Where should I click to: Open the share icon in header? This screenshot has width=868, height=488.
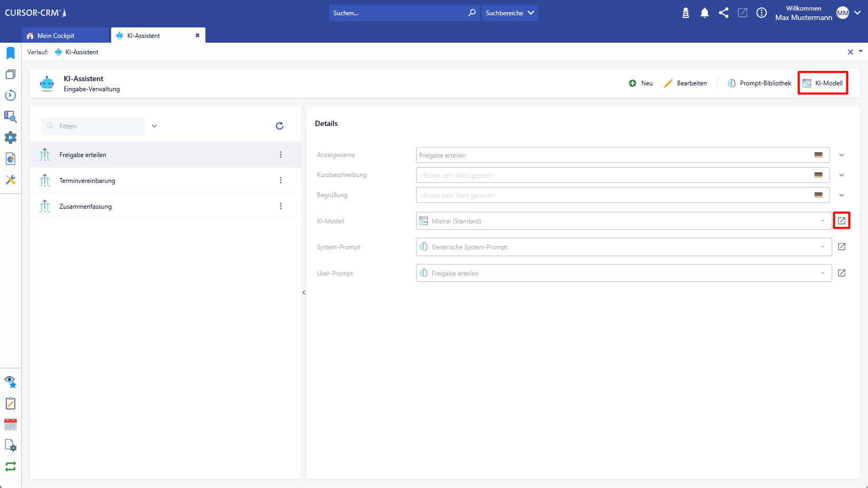click(x=723, y=13)
